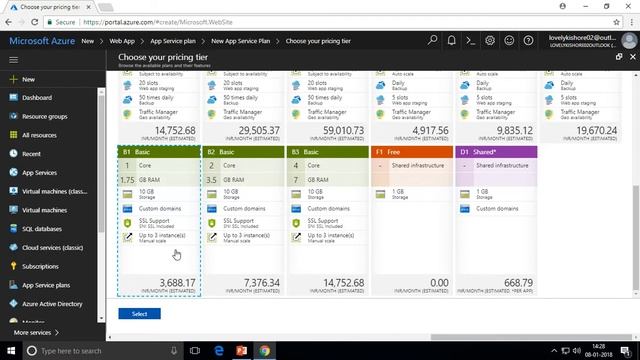Choose the tier priced 19,670.24
This screenshot has height=360, width=640.
(x=580, y=107)
